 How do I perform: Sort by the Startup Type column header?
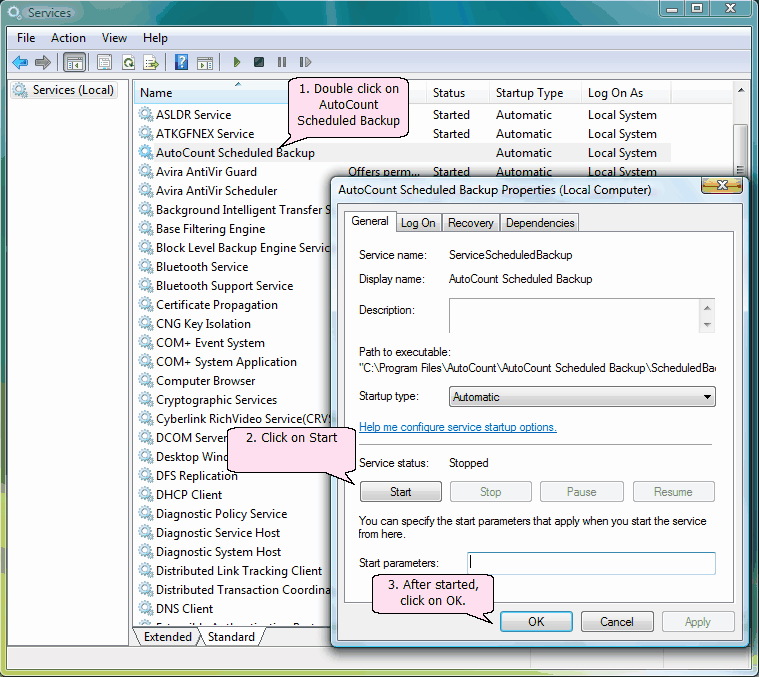point(534,93)
